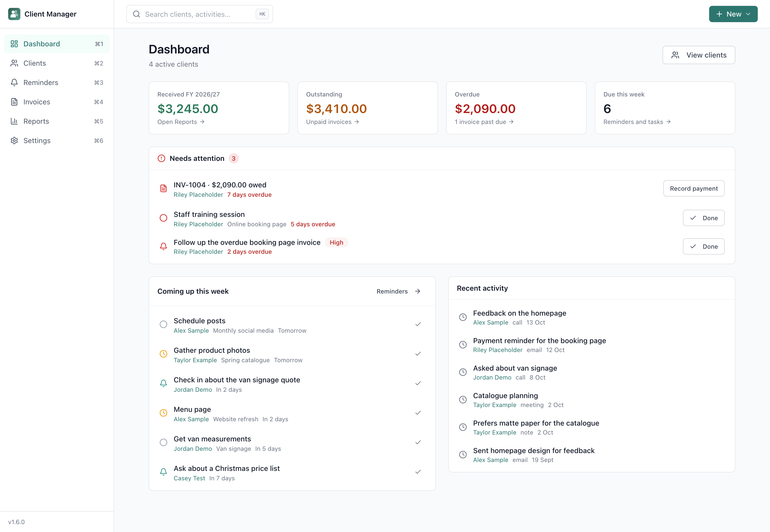Click the View clients button
The image size is (770, 532).
point(699,55)
